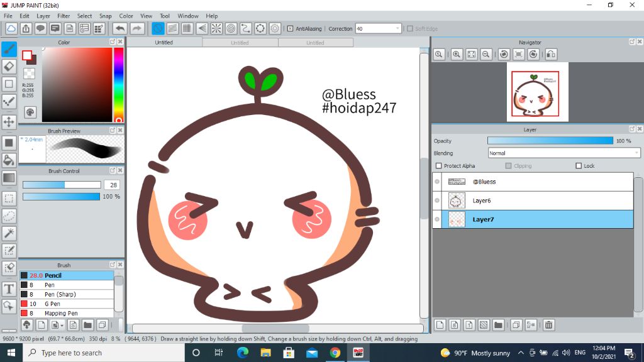Screen dimensions: 644x362
Task: Select the G Pen brush
Action: pos(67,304)
